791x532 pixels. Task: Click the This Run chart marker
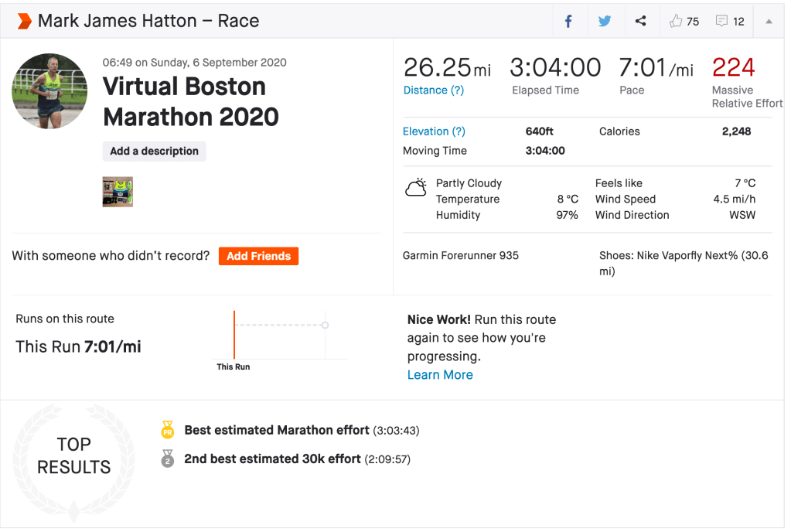click(234, 334)
